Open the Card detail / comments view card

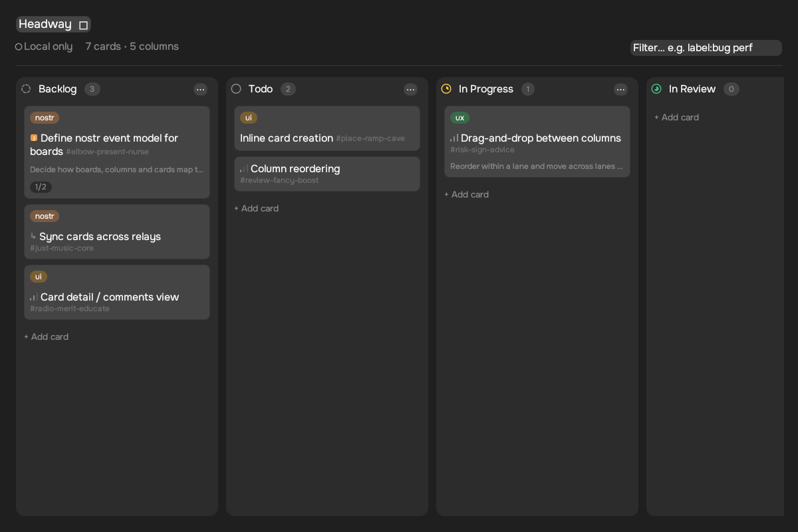[x=117, y=293]
